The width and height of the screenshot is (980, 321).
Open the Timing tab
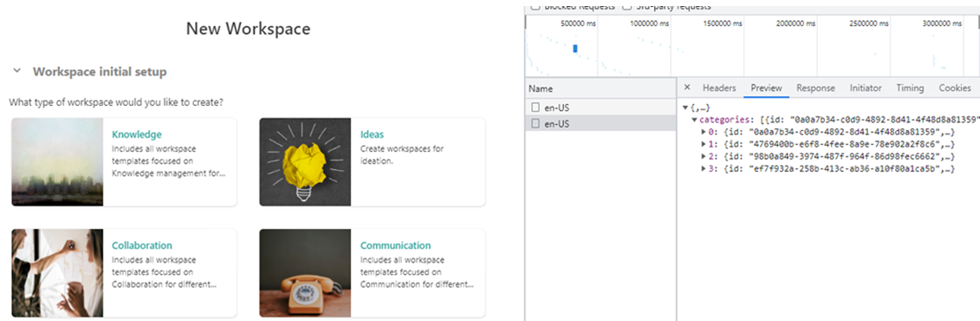point(910,88)
